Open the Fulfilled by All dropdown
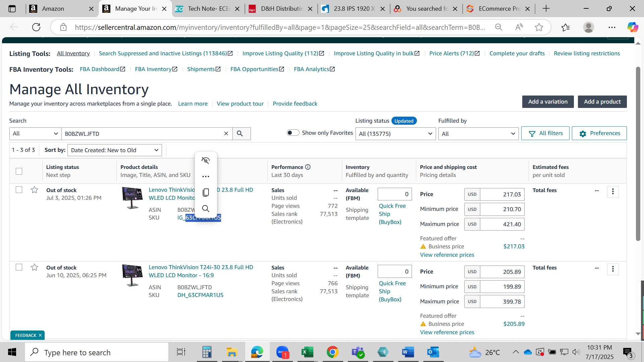Screen dimensions: 644x362 [x=478, y=134]
